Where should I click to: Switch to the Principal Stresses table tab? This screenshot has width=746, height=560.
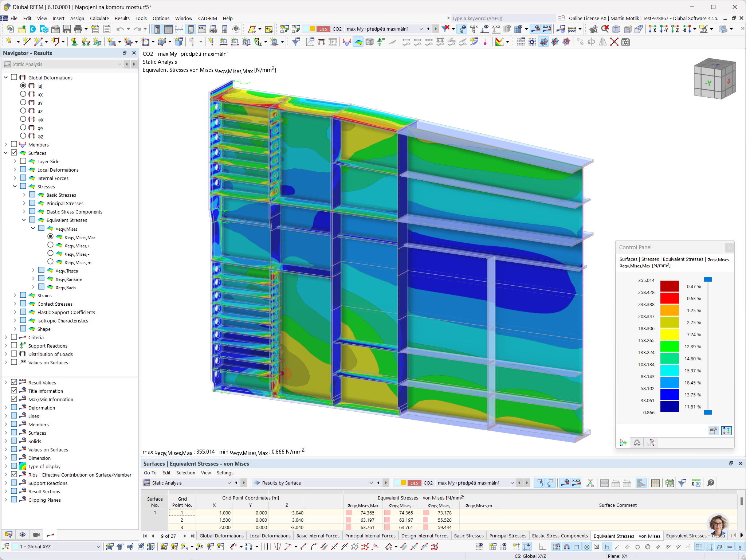[507, 536]
